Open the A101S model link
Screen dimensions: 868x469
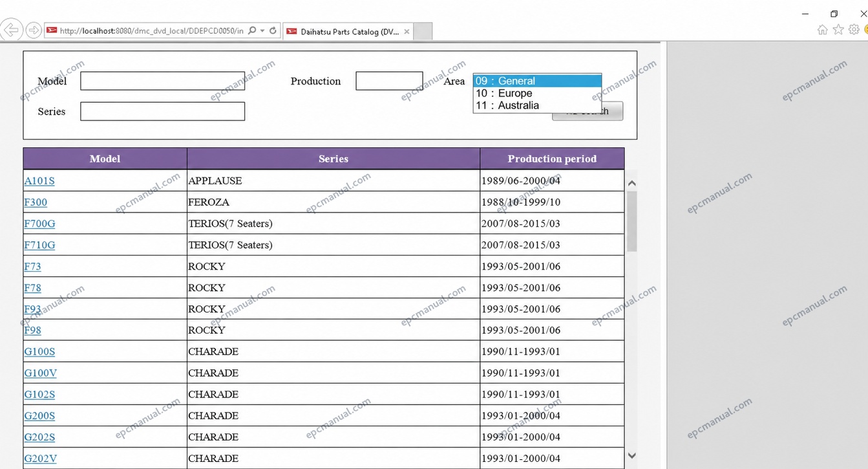click(39, 181)
